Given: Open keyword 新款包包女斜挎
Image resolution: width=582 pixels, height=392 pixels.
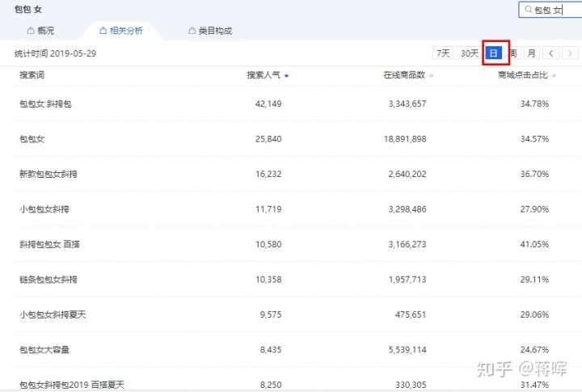Looking at the screenshot, I should (48, 174).
